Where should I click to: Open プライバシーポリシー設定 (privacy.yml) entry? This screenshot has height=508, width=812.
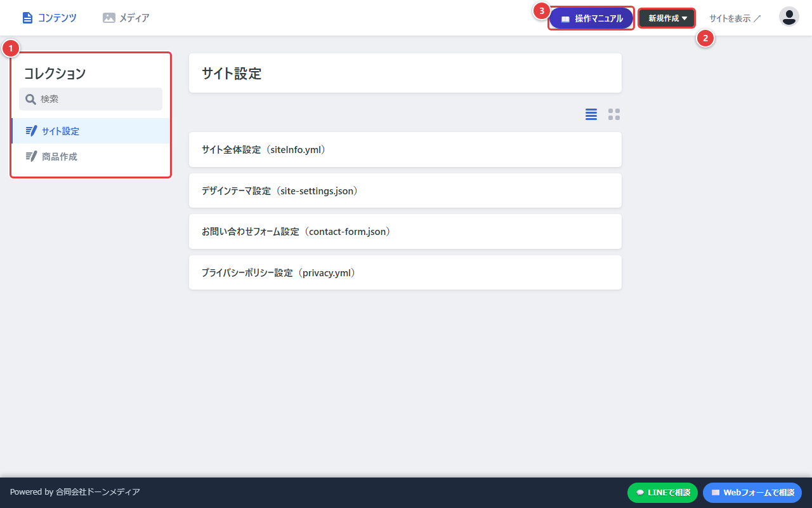(x=405, y=272)
